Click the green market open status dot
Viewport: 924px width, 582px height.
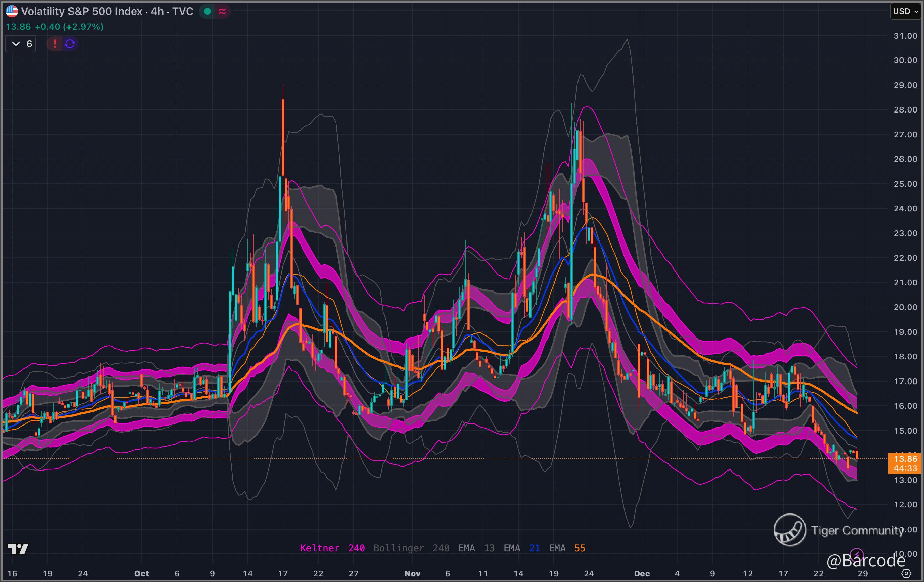pos(207,11)
